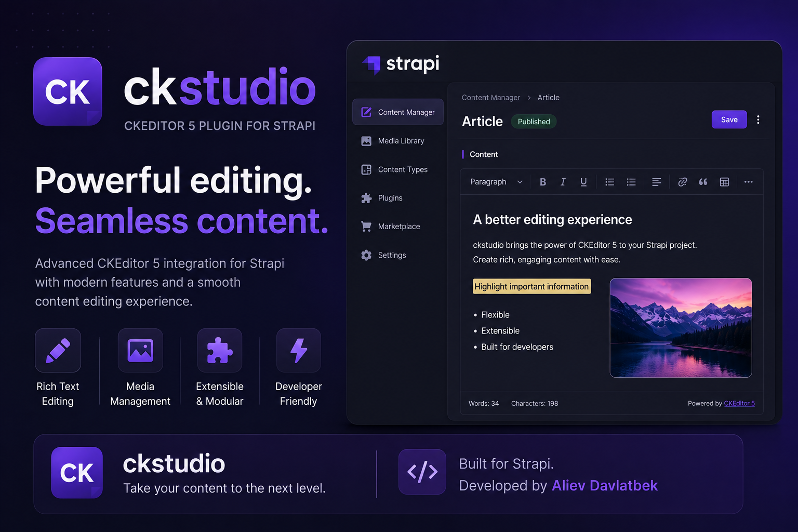This screenshot has width=798, height=532.
Task: Follow the CKEditor 5 link
Action: [739, 403]
